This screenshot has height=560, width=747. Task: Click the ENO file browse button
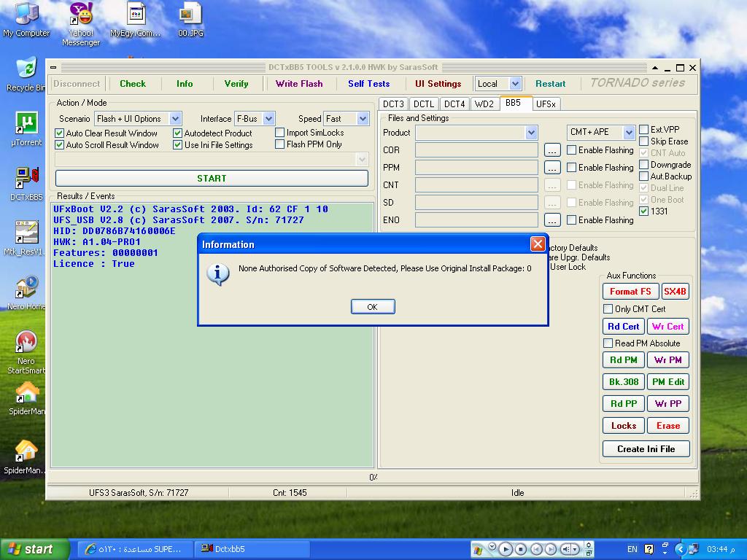551,220
